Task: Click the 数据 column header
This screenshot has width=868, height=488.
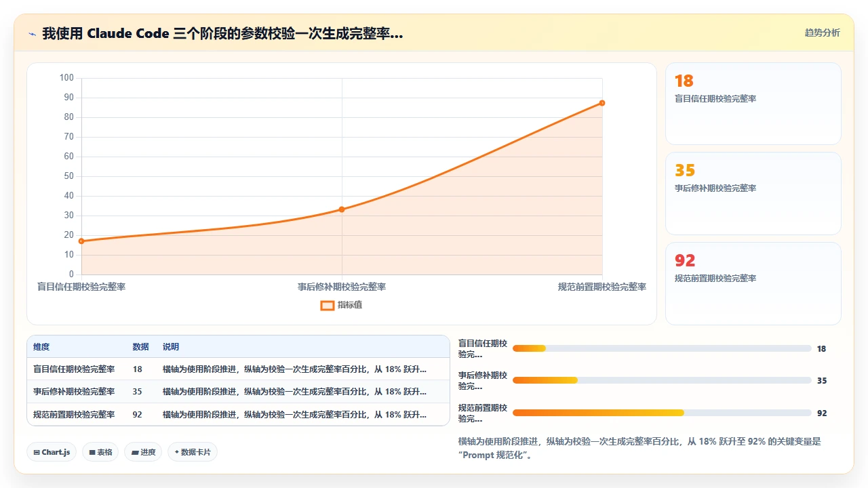Action: 140,347
